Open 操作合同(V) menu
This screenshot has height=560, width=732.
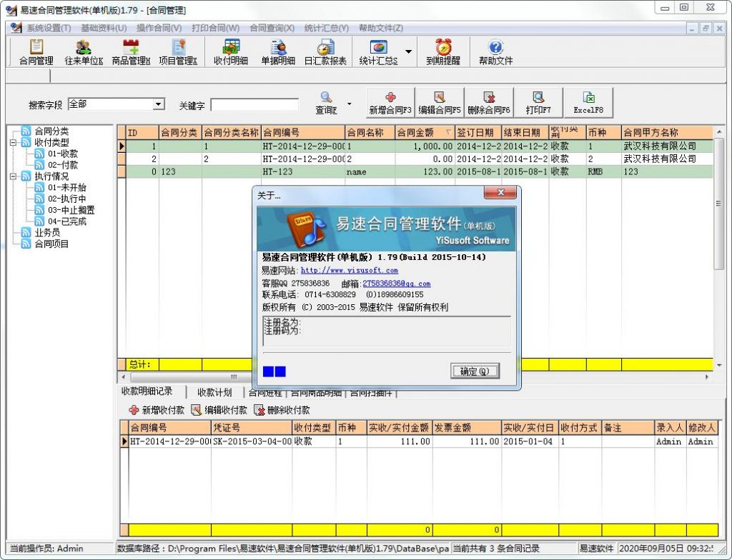(159, 28)
